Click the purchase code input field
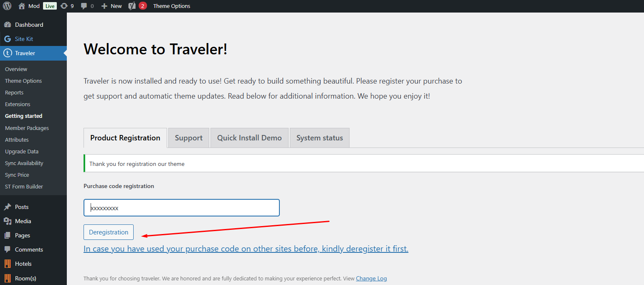 [x=182, y=208]
